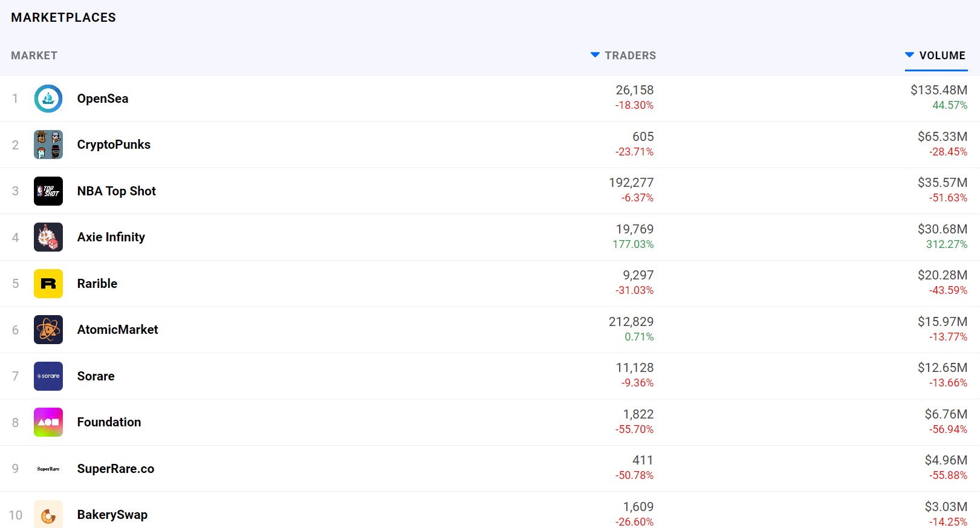This screenshot has width=980, height=528.
Task: Select Sorare traders count 11,128
Action: click(x=635, y=368)
